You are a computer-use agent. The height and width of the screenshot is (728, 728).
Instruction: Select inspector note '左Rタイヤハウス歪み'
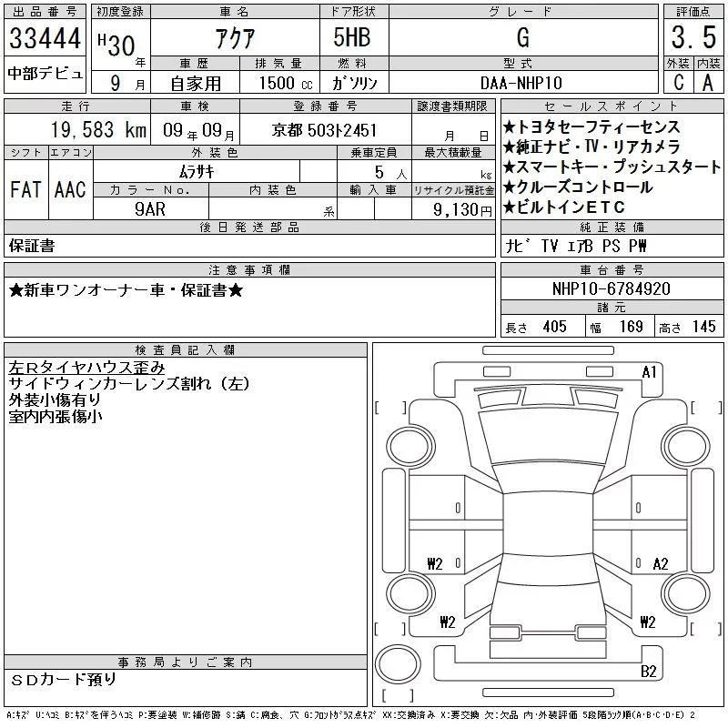pyautogui.click(x=86, y=368)
